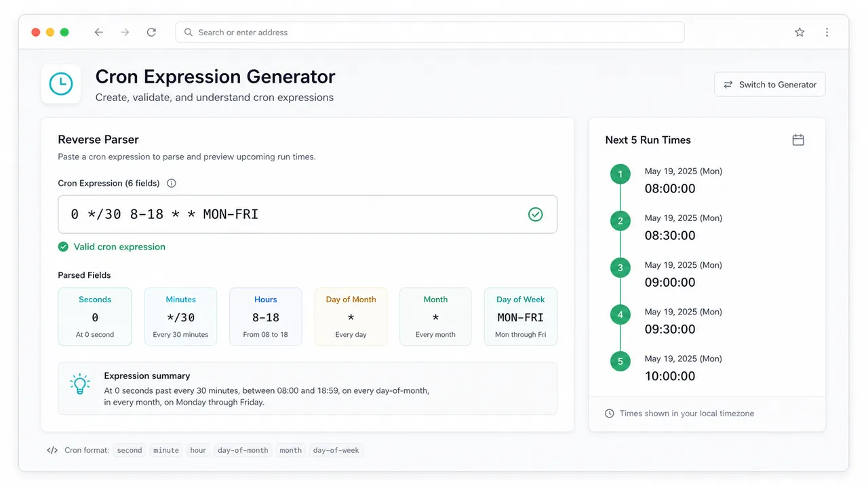Click the 'Cron Expression Generator' page title
The image size is (868, 488).
[x=215, y=77]
